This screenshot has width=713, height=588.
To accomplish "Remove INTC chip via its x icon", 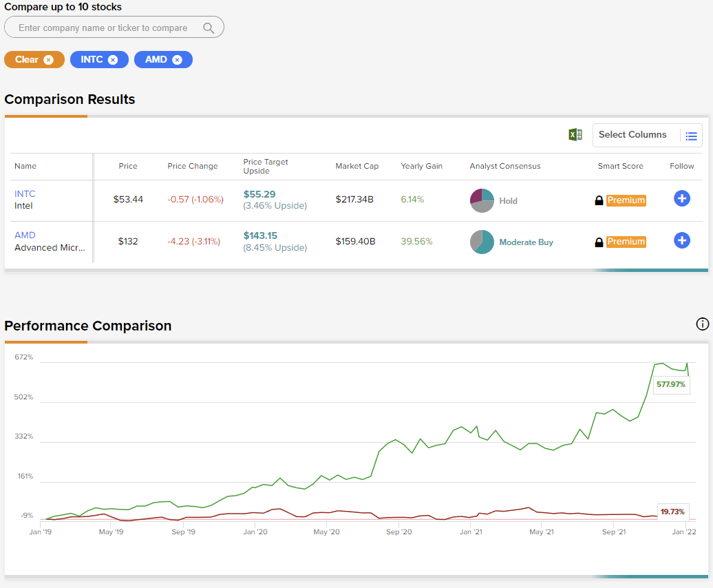I will pyautogui.click(x=113, y=60).
